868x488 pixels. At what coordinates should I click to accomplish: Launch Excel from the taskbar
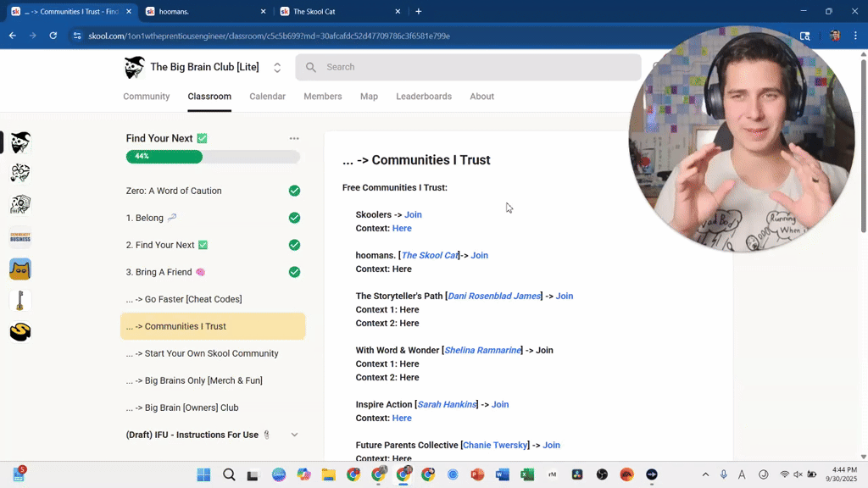coord(527,474)
